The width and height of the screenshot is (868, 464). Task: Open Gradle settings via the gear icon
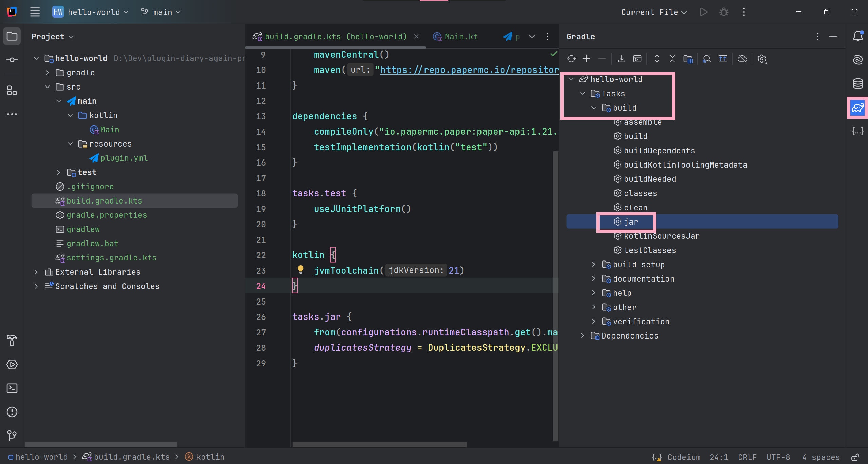(762, 59)
